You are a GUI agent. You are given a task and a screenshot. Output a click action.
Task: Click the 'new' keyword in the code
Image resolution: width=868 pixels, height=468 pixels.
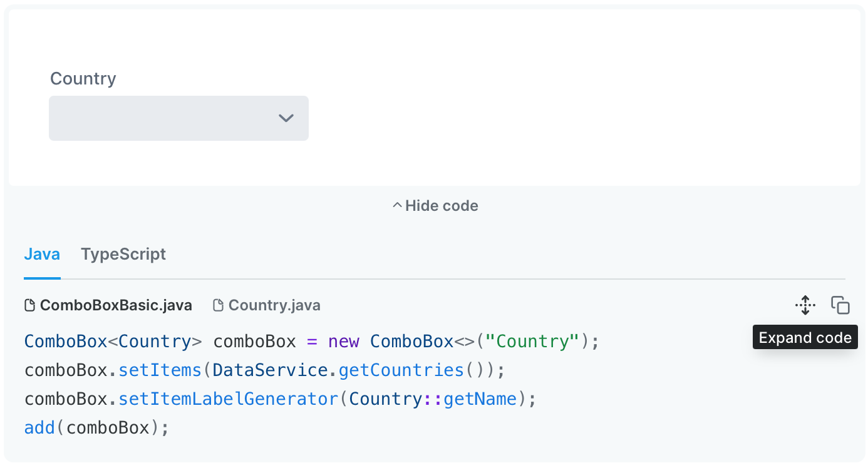pyautogui.click(x=344, y=342)
